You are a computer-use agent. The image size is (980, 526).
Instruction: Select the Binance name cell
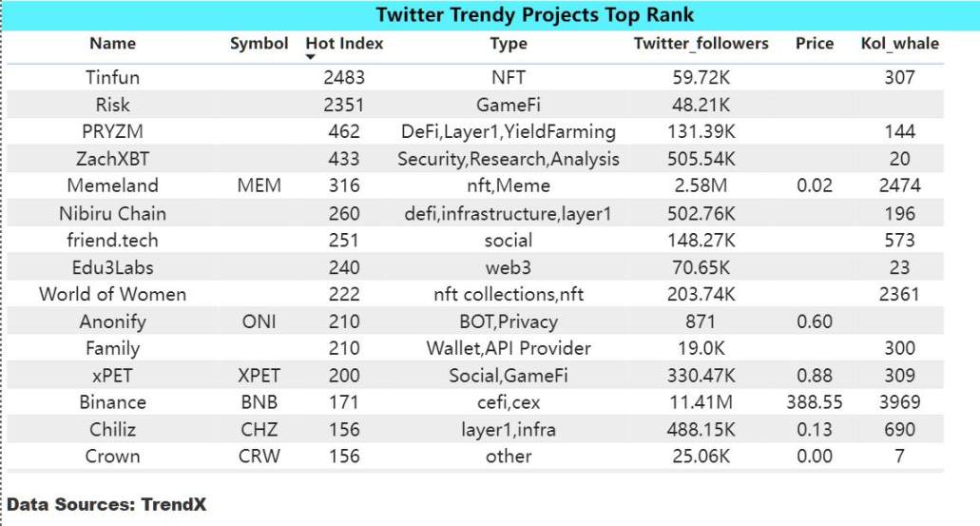pyautogui.click(x=112, y=402)
